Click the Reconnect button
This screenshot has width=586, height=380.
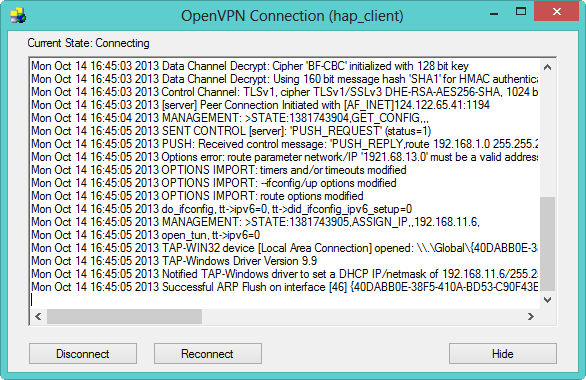pyautogui.click(x=207, y=353)
